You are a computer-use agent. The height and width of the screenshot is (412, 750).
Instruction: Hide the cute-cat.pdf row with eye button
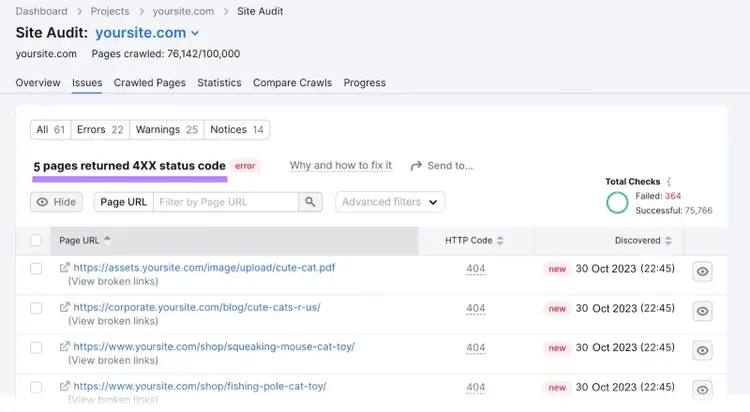[x=702, y=271]
